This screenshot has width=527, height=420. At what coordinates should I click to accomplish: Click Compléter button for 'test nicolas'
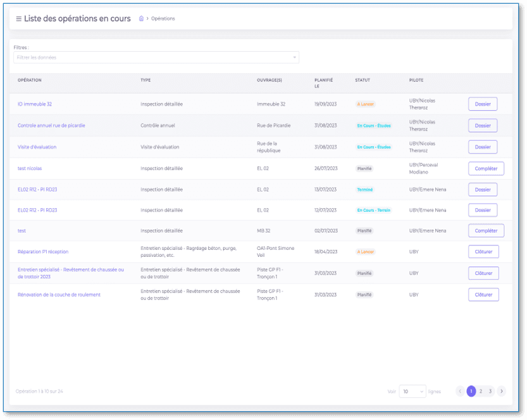click(486, 168)
